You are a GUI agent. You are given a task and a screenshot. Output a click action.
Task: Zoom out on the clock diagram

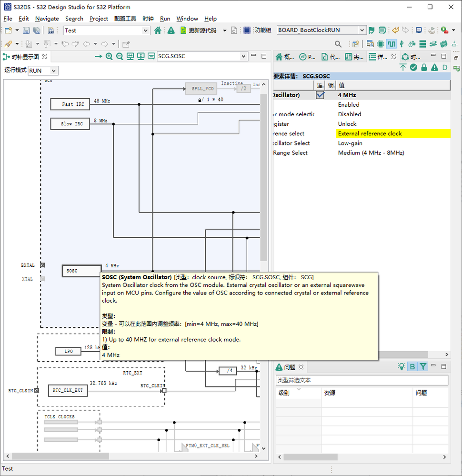tap(120, 56)
